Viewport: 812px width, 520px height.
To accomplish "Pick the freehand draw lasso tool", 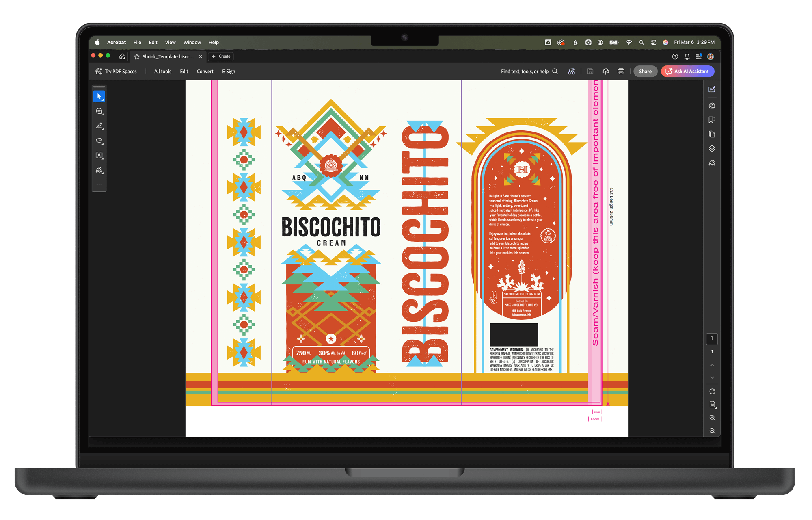I will click(99, 141).
